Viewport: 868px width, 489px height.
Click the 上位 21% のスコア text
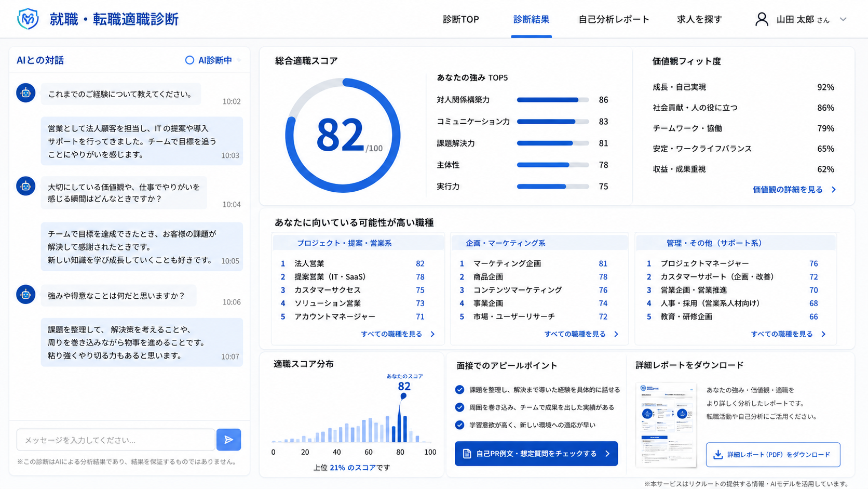click(351, 468)
